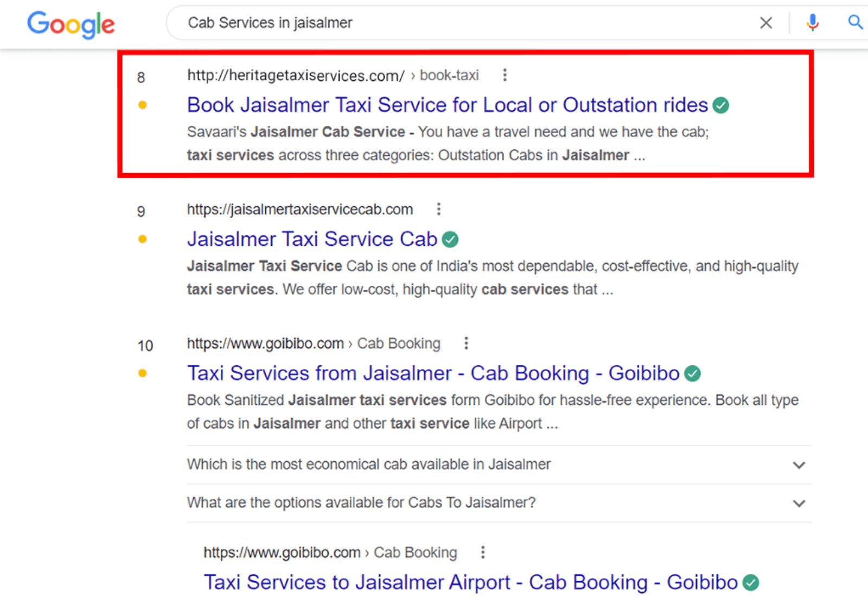Open three-dot menu beside jaisalmertaxiservicecab.com
Screen dimensions: 868x597
pos(438,208)
